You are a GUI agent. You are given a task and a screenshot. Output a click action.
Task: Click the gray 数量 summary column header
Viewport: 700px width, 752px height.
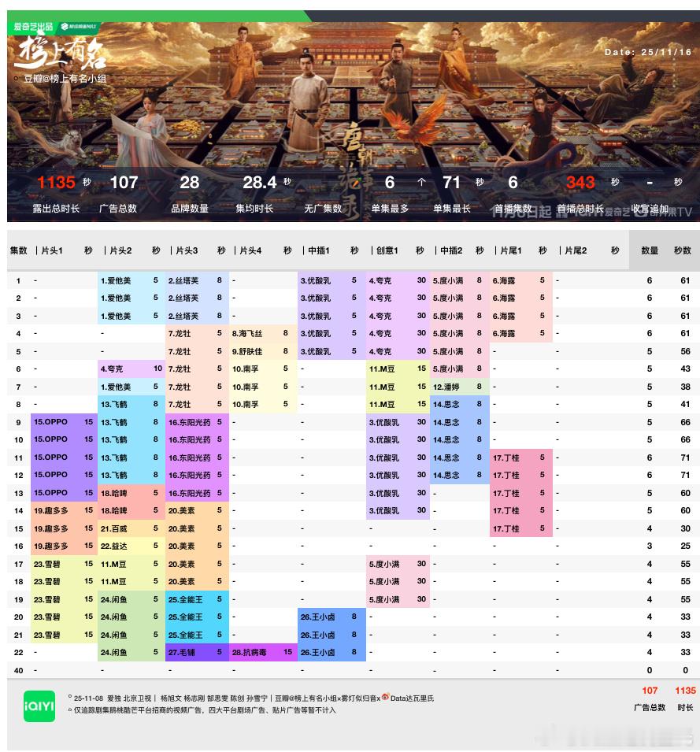coord(648,251)
